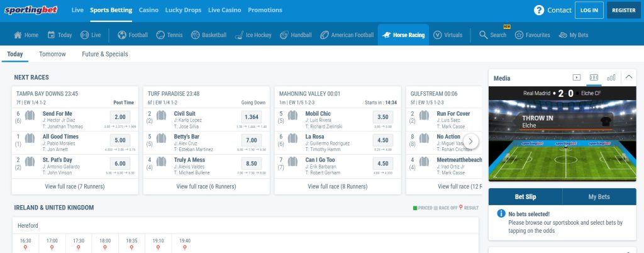Click the REGISTER button
The image size is (644, 253).
pyautogui.click(x=623, y=10)
